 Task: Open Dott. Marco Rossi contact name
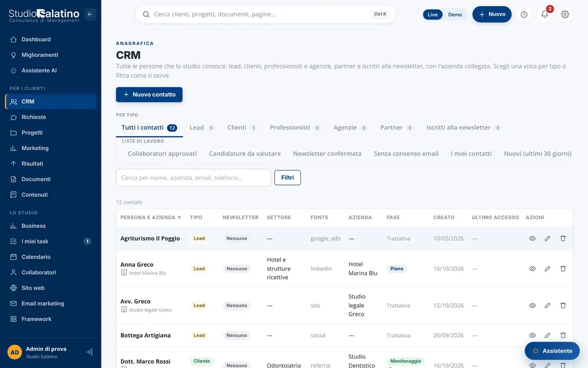pos(146,362)
